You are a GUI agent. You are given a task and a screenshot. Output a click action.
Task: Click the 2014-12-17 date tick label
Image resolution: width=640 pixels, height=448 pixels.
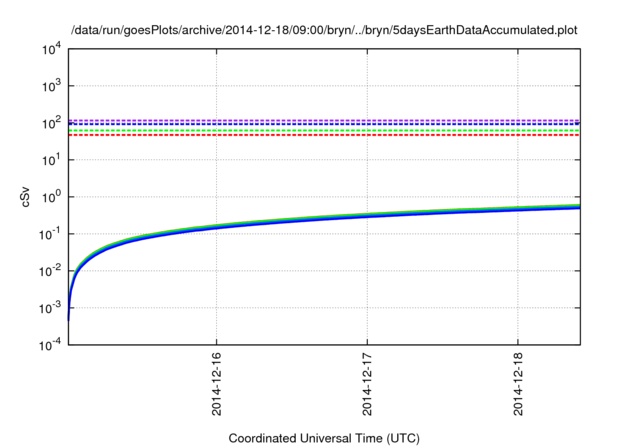click(x=367, y=384)
